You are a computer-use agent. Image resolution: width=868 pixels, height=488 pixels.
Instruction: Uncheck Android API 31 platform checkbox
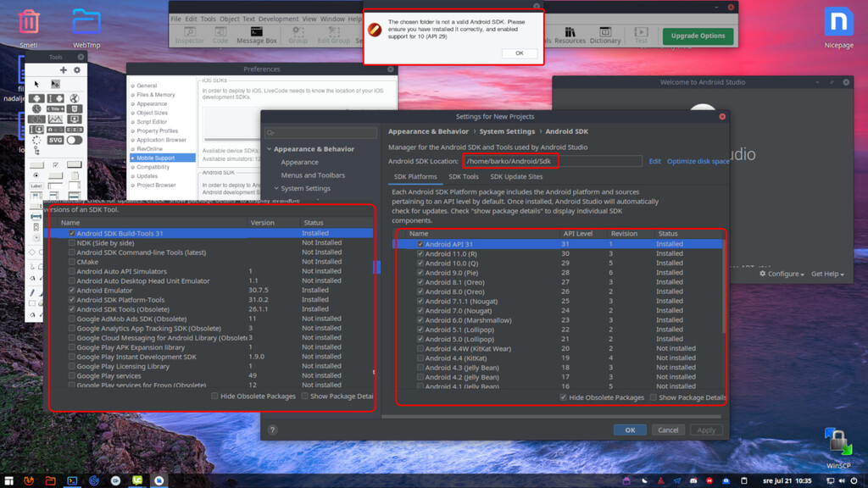tap(420, 244)
